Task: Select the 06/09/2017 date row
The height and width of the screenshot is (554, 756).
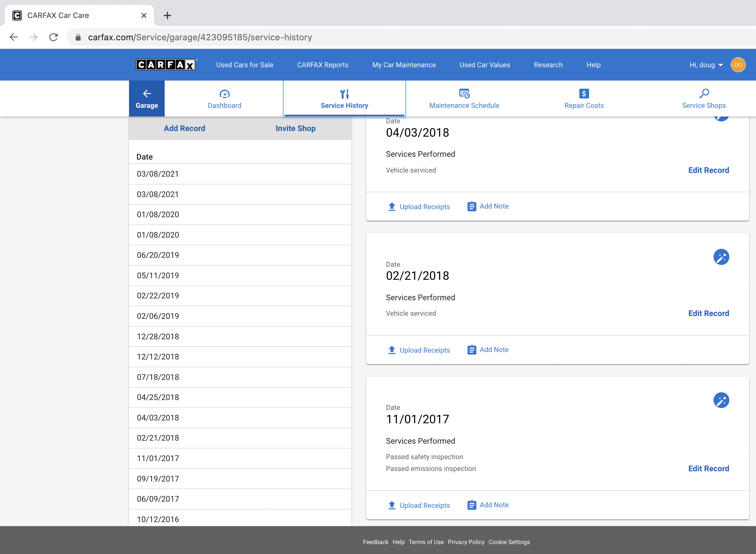Action: tap(240, 499)
